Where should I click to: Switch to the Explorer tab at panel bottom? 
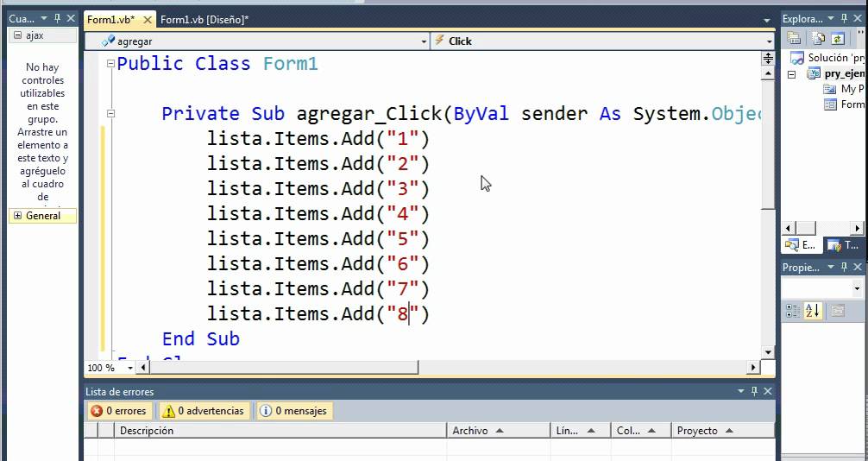(801, 245)
